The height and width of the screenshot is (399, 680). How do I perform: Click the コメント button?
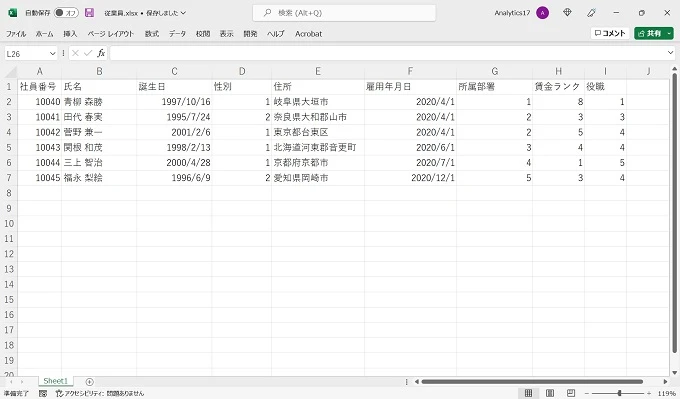click(610, 33)
